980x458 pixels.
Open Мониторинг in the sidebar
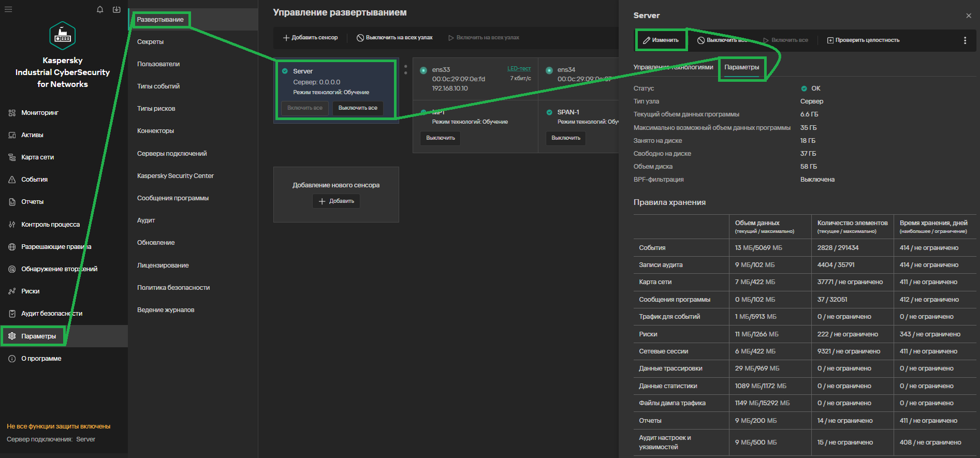39,112
